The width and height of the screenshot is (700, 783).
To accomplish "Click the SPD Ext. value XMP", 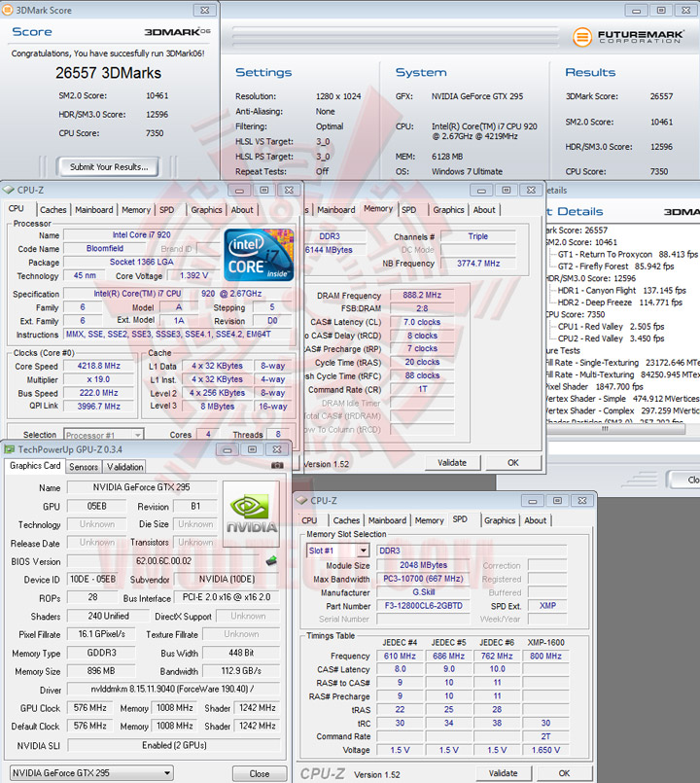I will pyautogui.click(x=547, y=605).
